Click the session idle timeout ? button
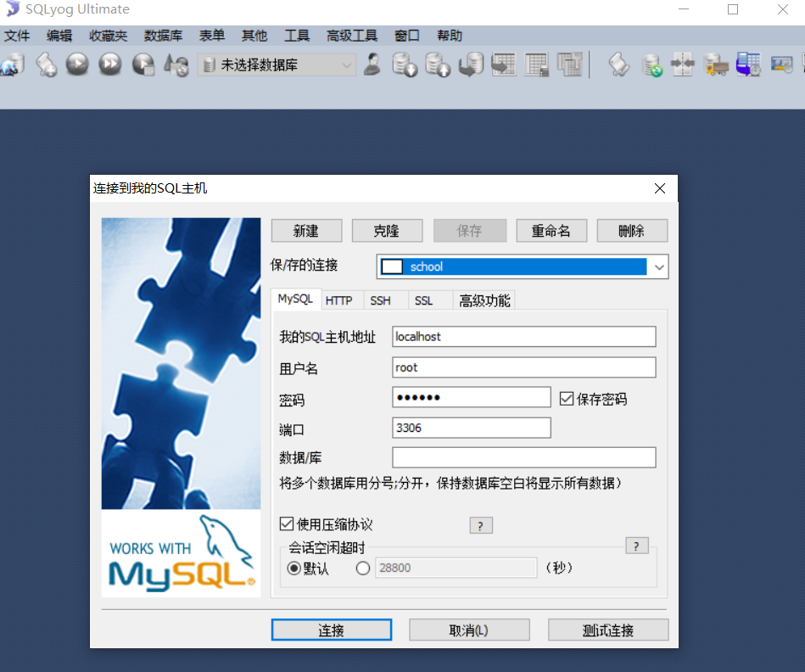Image resolution: width=805 pixels, height=672 pixels. (x=637, y=546)
